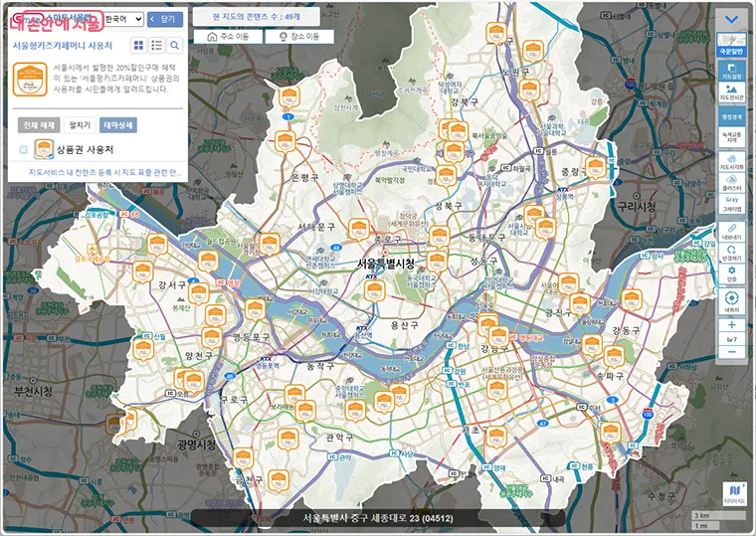Toggle the 행정경계 administrative boundary layer
Image resolution: width=756 pixels, height=536 pixels.
(731, 116)
